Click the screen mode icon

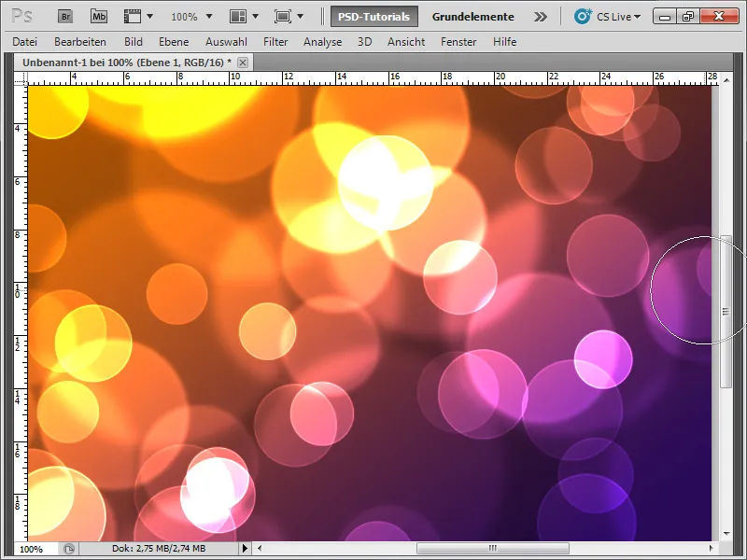click(x=283, y=17)
